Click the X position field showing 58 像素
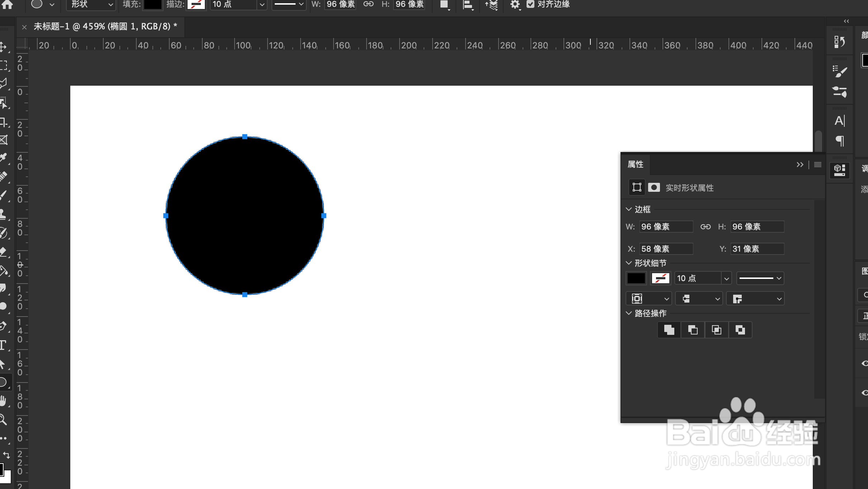868x489 pixels. click(666, 249)
